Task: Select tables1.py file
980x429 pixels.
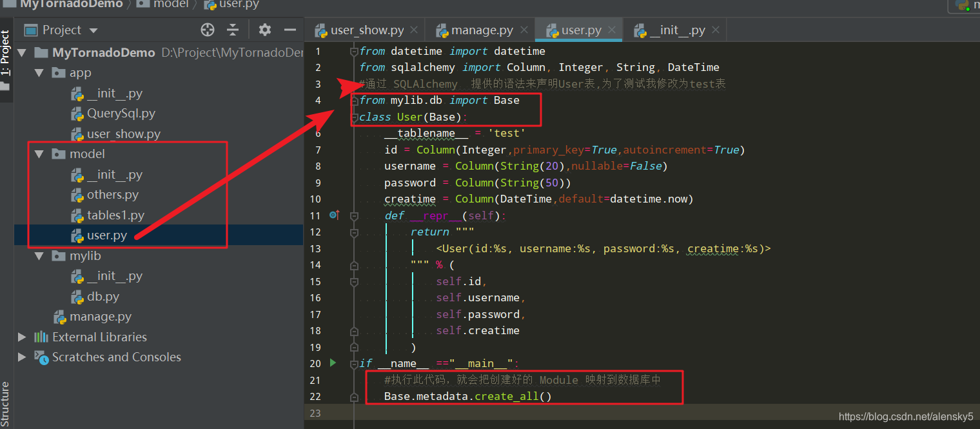Action: pos(115,215)
